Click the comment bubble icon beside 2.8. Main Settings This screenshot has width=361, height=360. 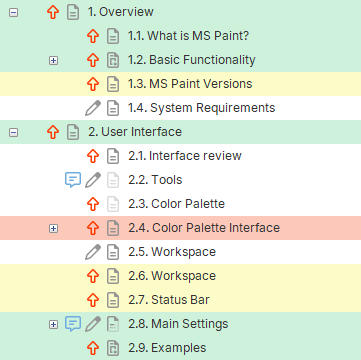[73, 324]
